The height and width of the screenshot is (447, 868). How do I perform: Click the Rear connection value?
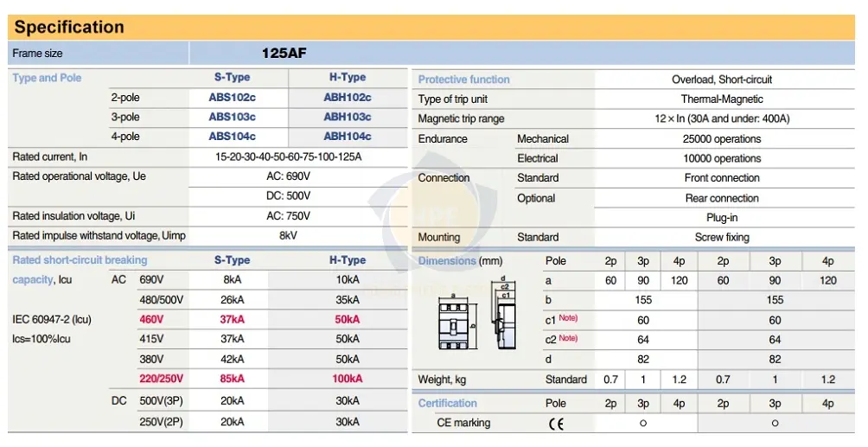(722, 198)
